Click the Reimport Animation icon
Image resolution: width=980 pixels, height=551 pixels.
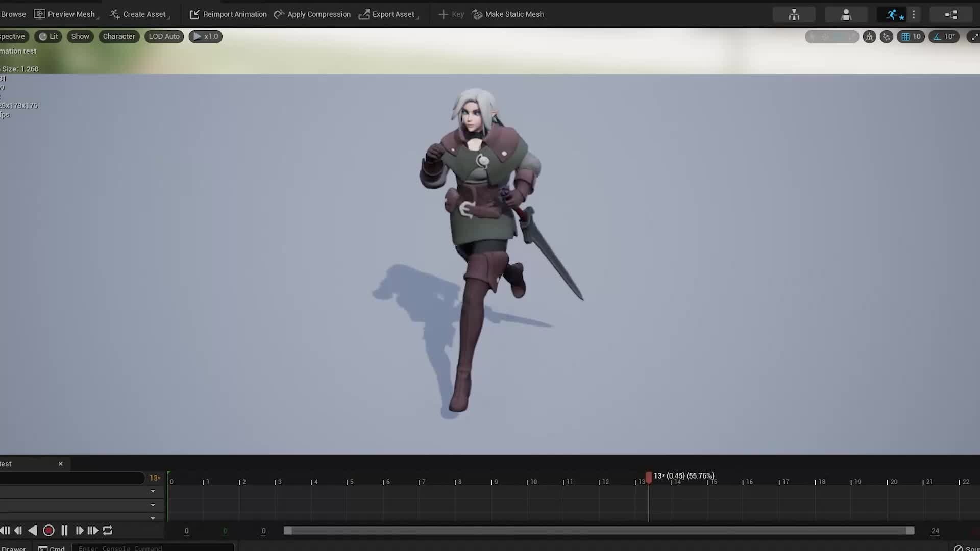click(194, 14)
